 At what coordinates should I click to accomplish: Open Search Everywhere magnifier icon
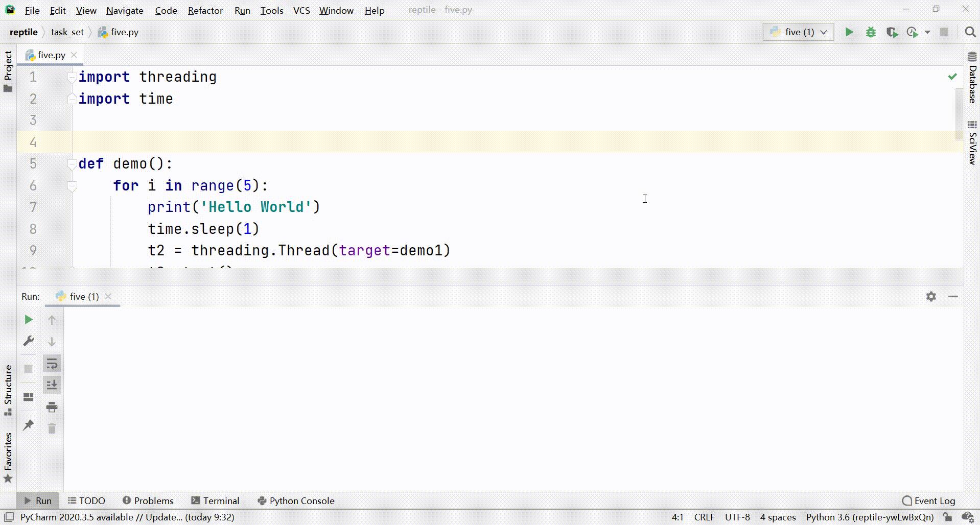pyautogui.click(x=970, y=32)
